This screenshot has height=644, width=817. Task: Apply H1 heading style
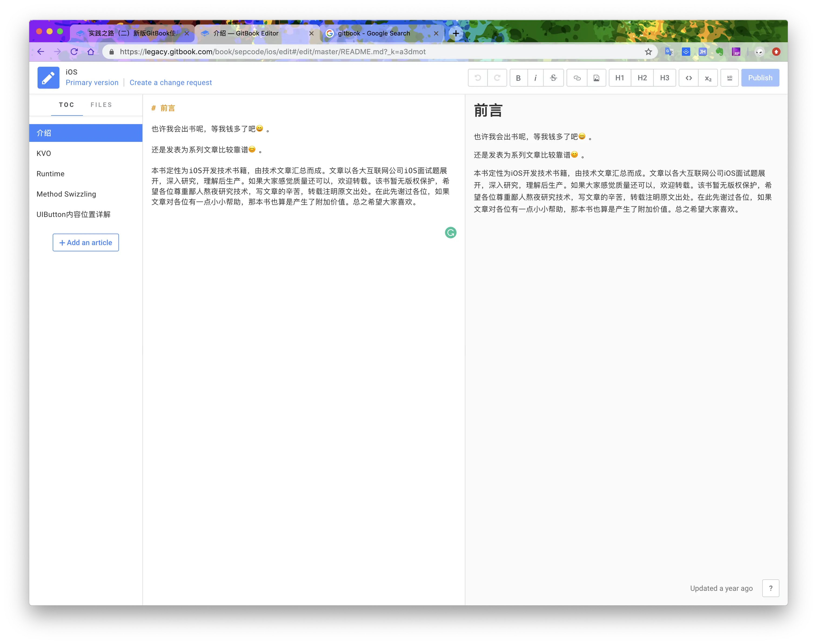pos(620,78)
